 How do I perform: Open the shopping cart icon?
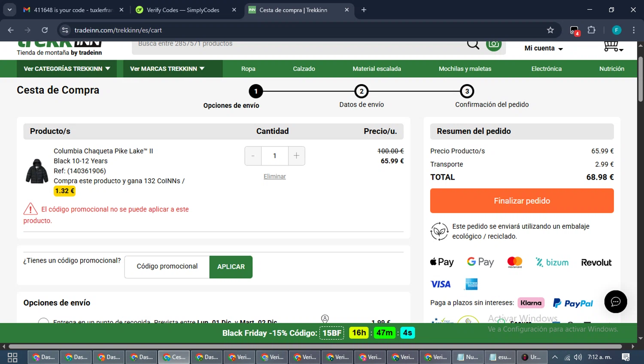[x=613, y=46]
